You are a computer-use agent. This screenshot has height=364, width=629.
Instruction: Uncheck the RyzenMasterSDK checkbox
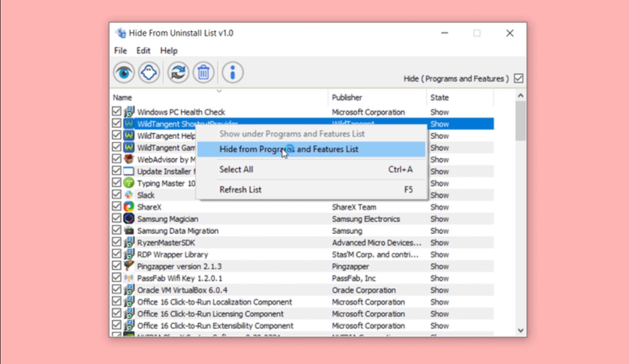click(116, 242)
